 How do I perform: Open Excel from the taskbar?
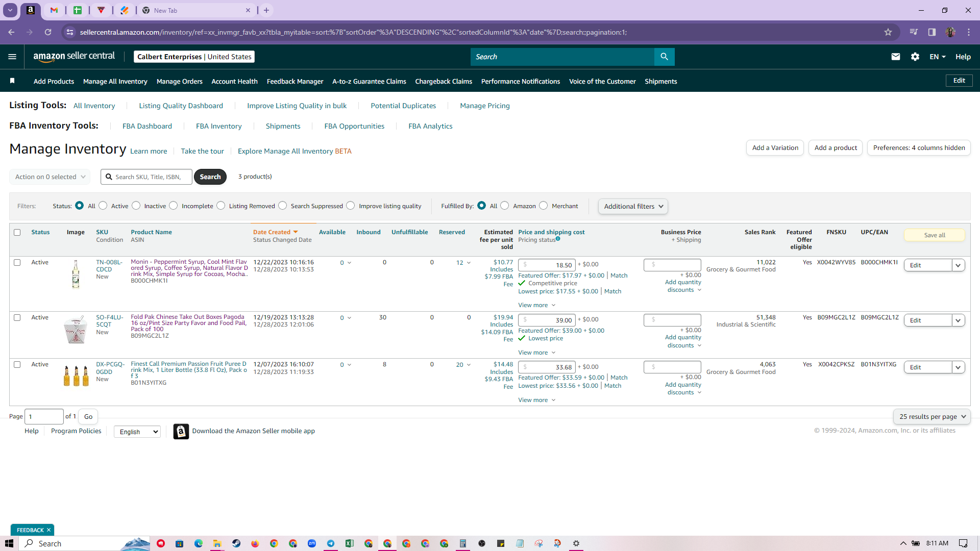click(x=350, y=543)
